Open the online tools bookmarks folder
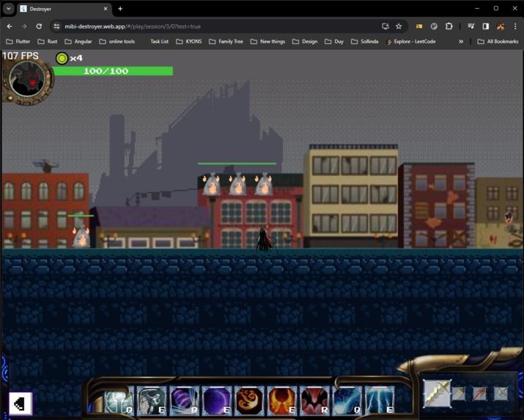Viewport: 524px width, 420px height. point(117,42)
